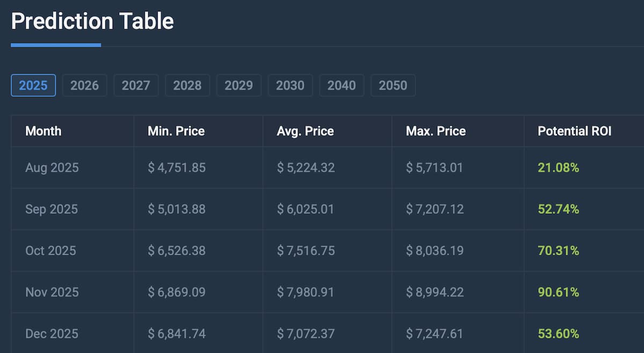644x353 pixels.
Task: Select the 21.08% ROI value
Action: tap(558, 168)
